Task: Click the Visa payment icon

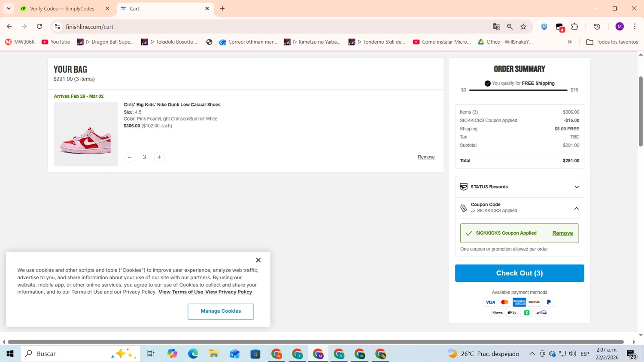Action: click(490, 302)
